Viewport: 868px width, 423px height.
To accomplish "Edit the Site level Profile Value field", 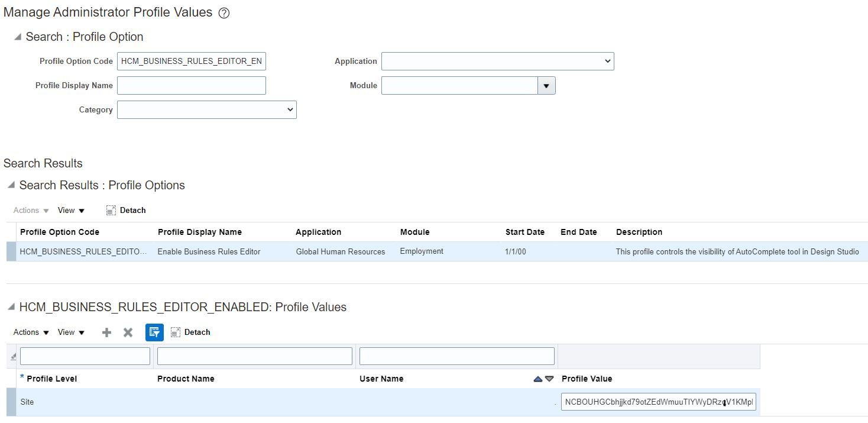I will 658,402.
